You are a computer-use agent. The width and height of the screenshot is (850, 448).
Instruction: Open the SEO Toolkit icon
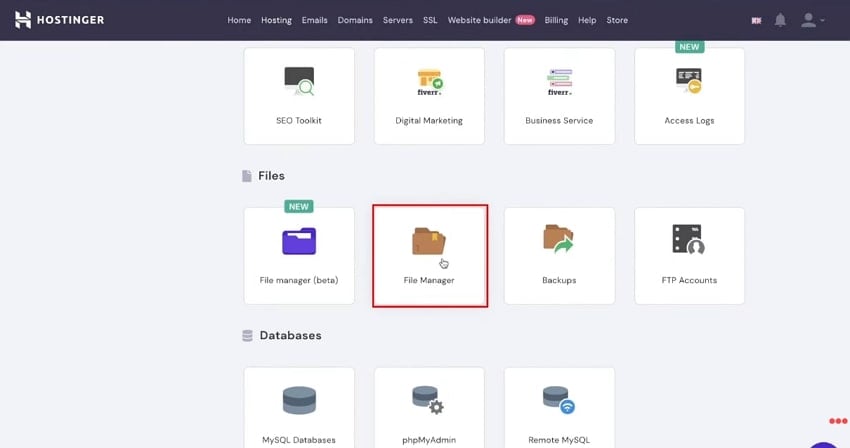click(299, 81)
